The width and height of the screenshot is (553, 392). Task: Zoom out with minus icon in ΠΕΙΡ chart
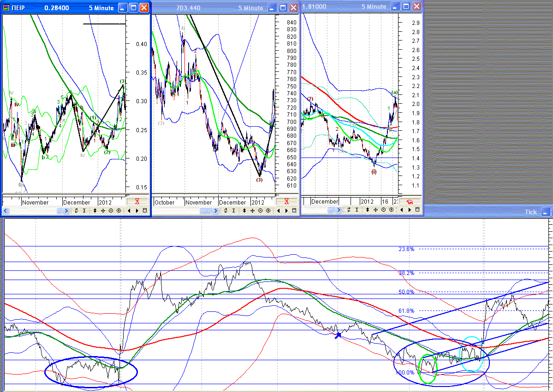(111, 211)
